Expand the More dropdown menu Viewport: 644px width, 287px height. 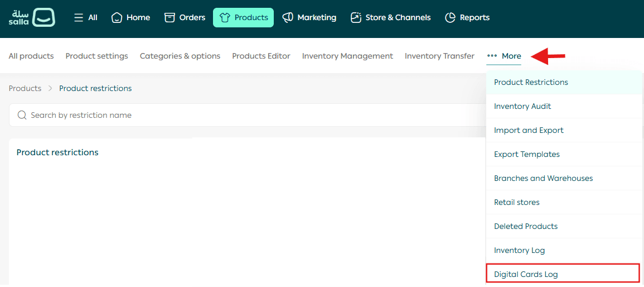[504, 56]
